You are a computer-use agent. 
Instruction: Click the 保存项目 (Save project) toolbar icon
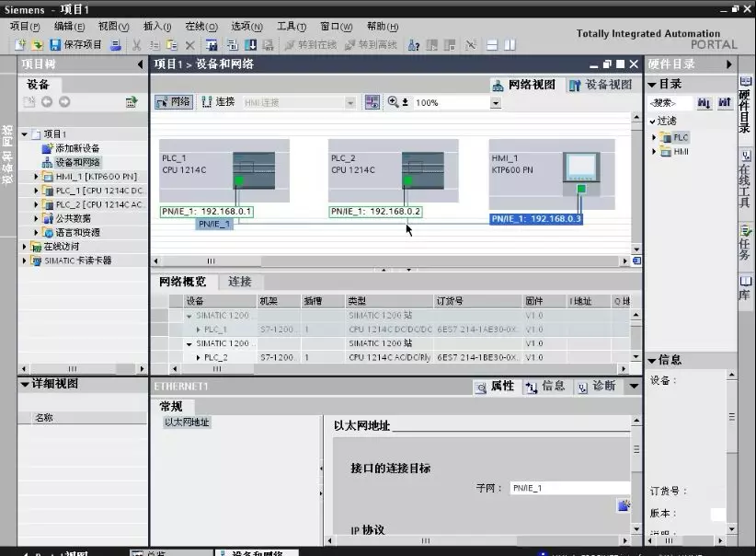55,44
